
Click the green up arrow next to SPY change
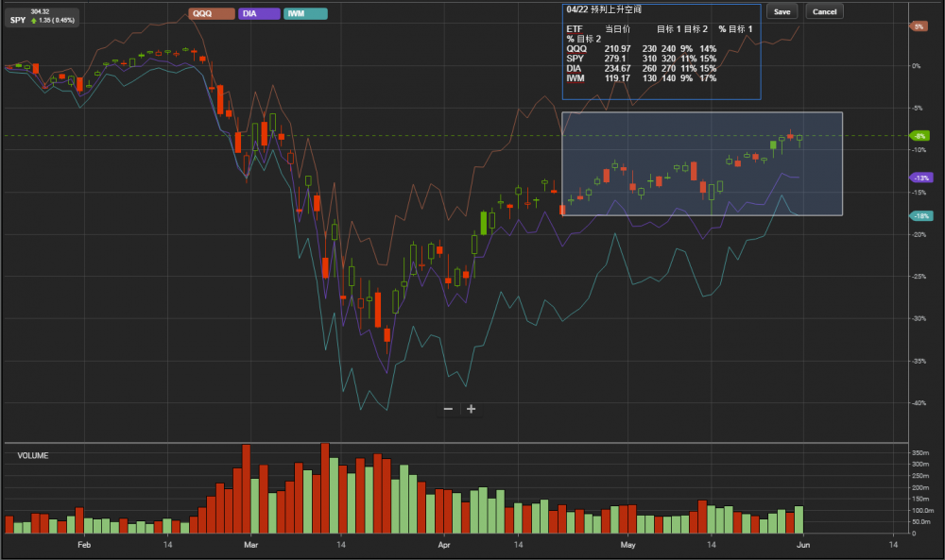coord(34,20)
